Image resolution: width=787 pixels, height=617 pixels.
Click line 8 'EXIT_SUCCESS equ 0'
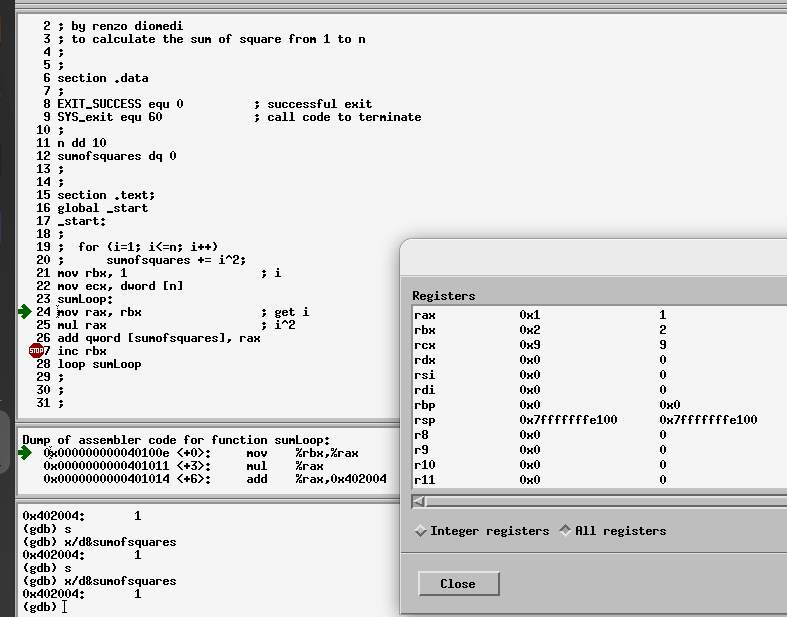coord(120,104)
